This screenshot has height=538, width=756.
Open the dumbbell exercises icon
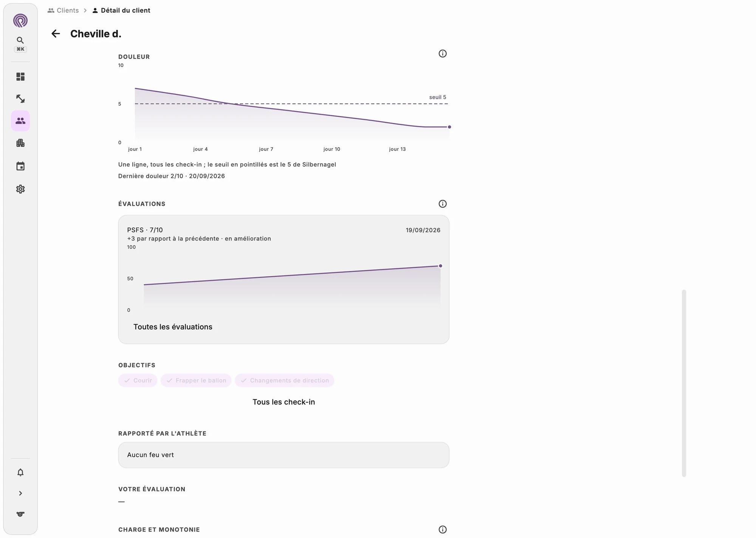(20, 99)
